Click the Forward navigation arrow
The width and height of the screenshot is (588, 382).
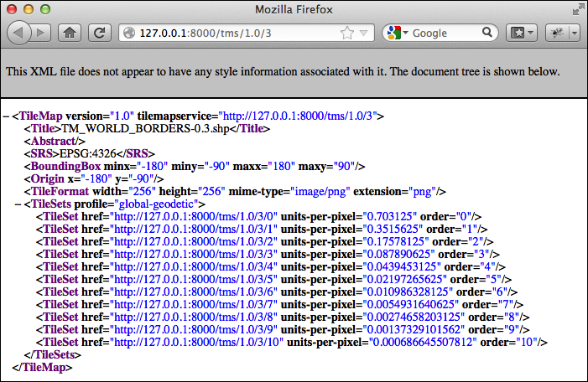(41, 33)
